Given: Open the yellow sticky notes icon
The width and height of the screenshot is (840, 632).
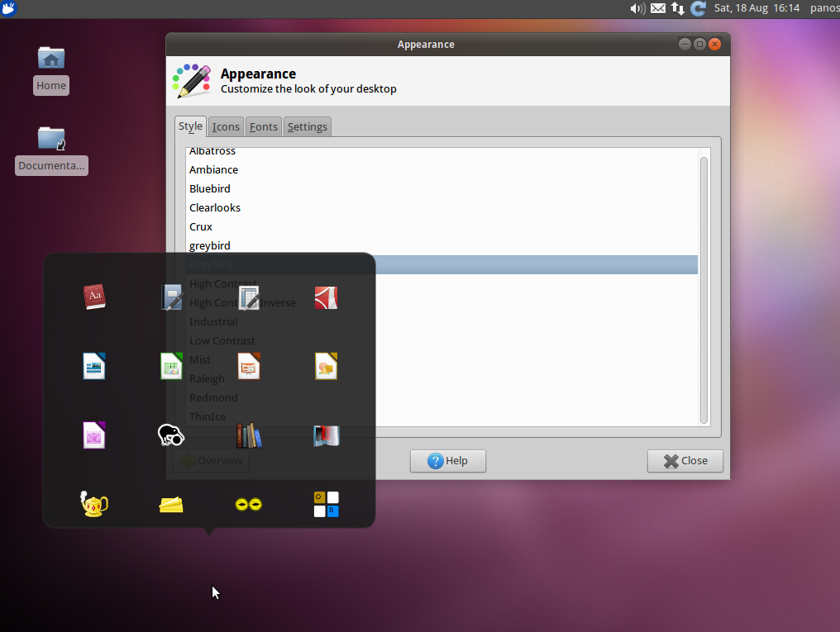Looking at the screenshot, I should click(171, 504).
